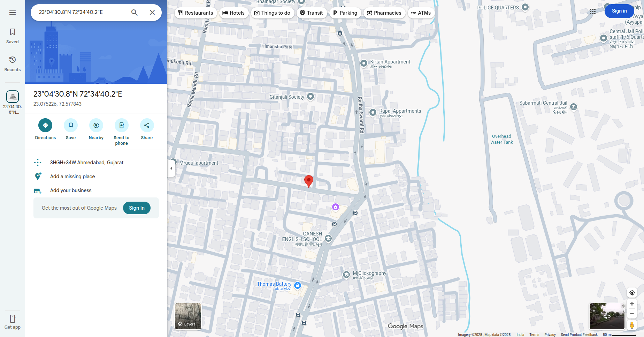Add a missing place
Screen dimensions: 644x337
tap(96, 177)
